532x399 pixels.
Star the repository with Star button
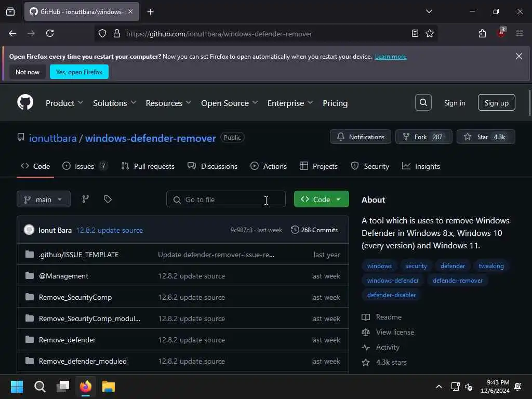click(486, 137)
